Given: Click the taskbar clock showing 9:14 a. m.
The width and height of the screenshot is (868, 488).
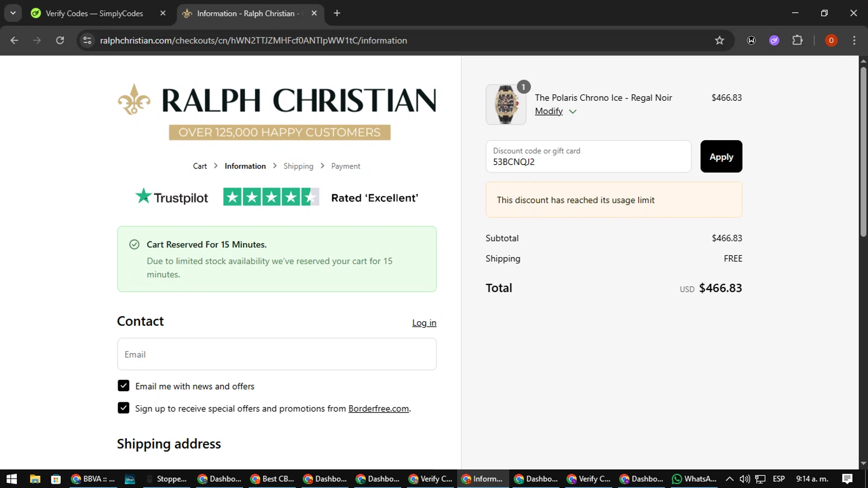Looking at the screenshot, I should coord(812,479).
